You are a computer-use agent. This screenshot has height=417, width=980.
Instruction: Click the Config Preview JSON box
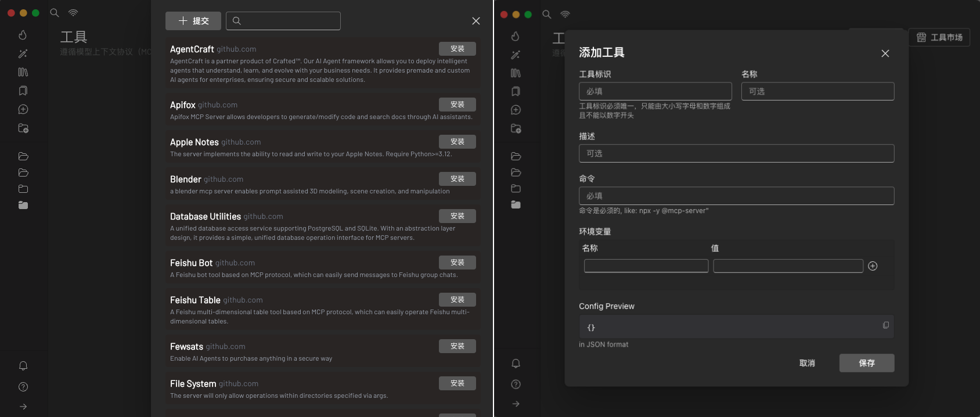tap(736, 326)
